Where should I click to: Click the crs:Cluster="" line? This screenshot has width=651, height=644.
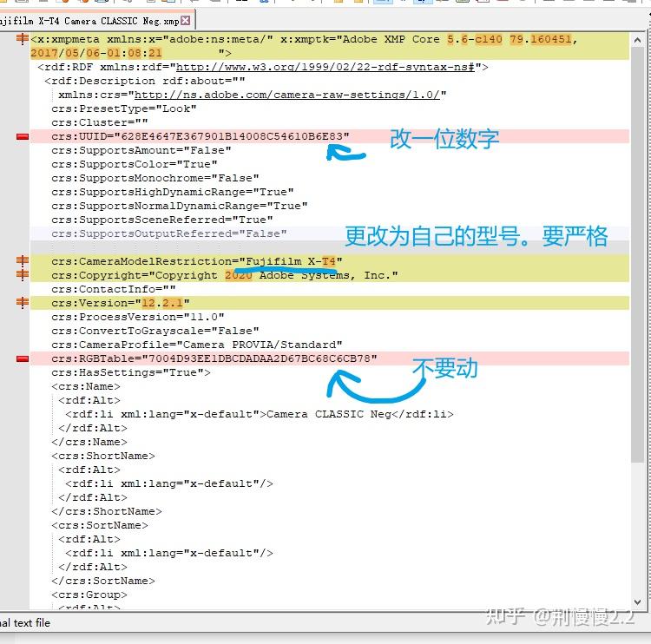tap(99, 122)
